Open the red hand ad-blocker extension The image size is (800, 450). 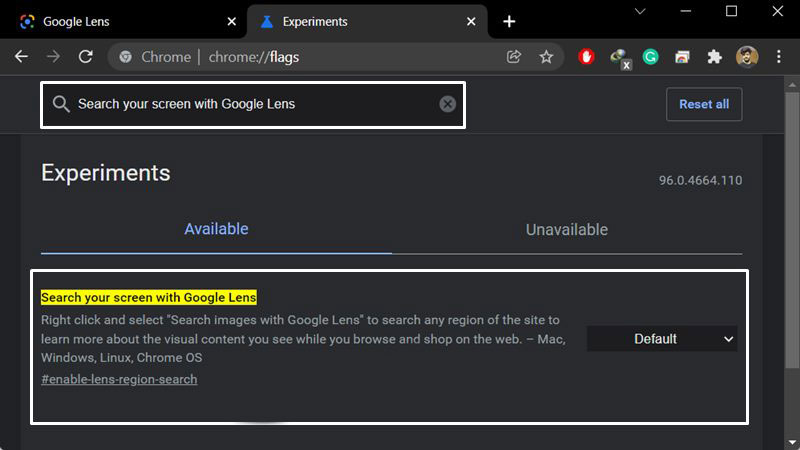point(586,57)
